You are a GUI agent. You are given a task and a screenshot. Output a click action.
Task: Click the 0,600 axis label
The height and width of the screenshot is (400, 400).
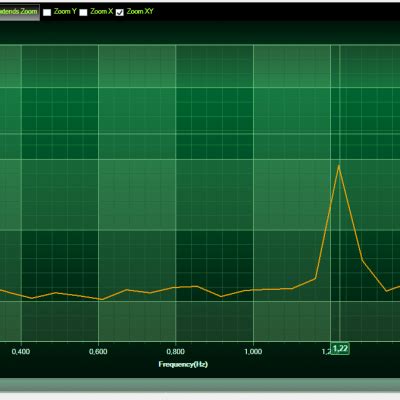pos(98,351)
